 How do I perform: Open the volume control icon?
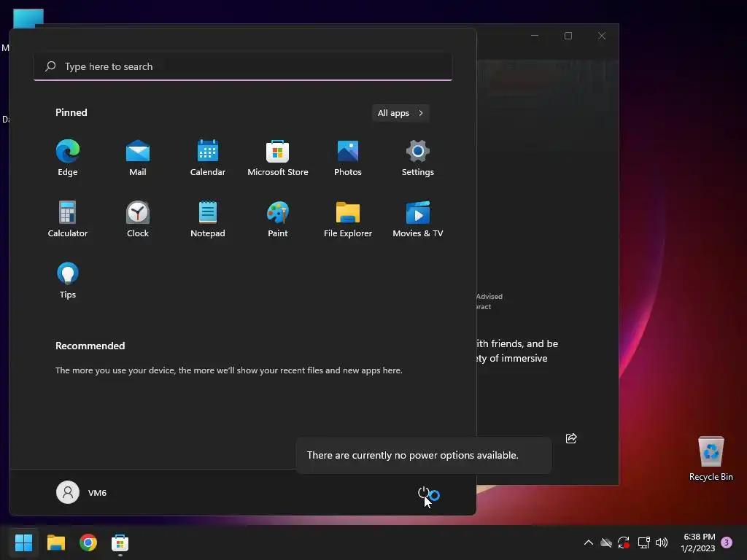click(662, 542)
